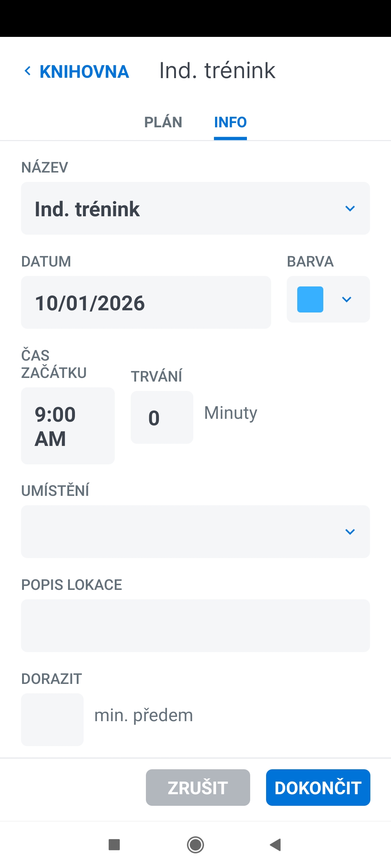This screenshot has width=391, height=868.
Task: Tap the 9:00 AM start time field
Action: tap(68, 426)
